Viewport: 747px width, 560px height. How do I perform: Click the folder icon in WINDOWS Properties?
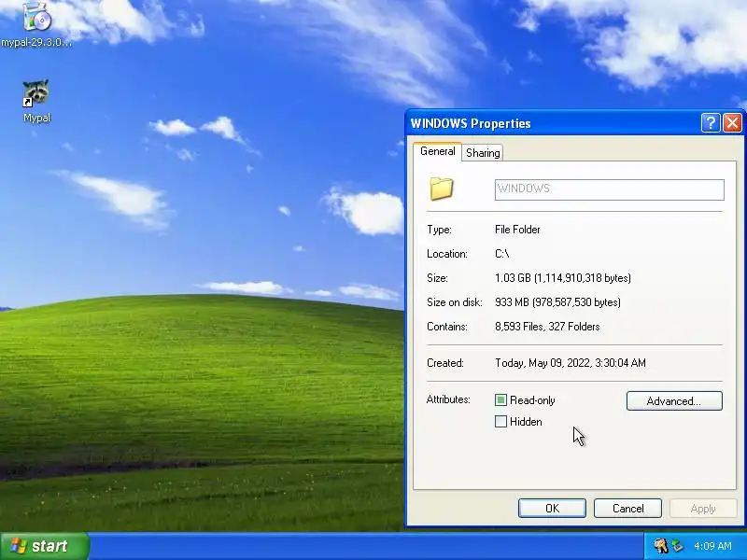[x=441, y=189]
